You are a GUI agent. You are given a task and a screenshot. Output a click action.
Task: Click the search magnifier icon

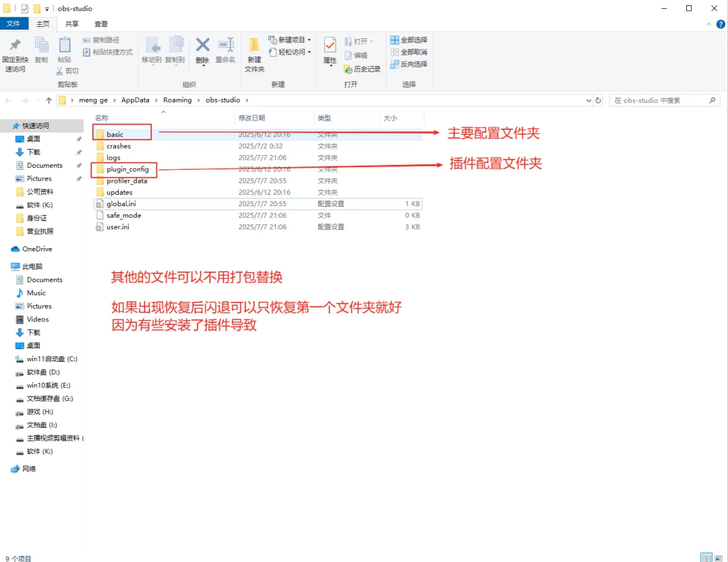[x=712, y=100]
